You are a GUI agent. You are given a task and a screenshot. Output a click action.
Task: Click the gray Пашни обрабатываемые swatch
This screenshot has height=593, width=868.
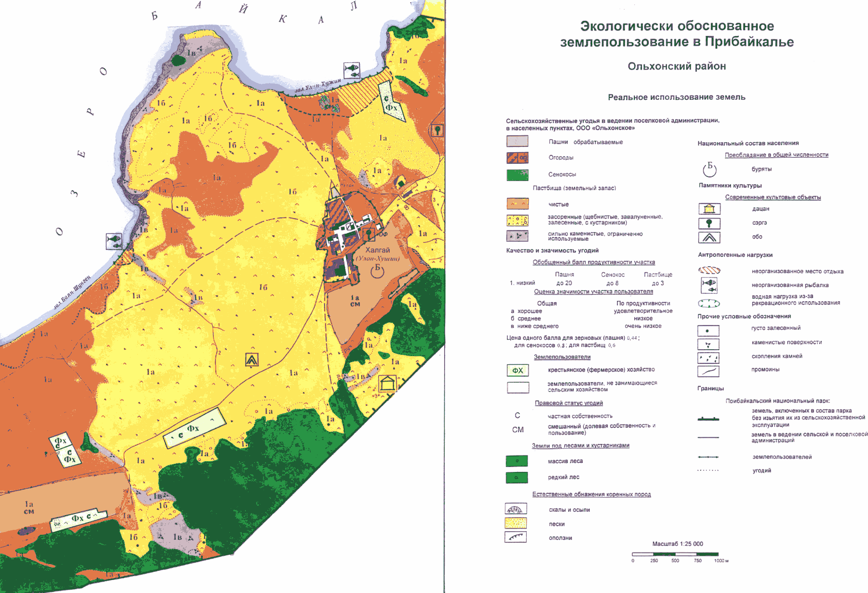pos(518,141)
